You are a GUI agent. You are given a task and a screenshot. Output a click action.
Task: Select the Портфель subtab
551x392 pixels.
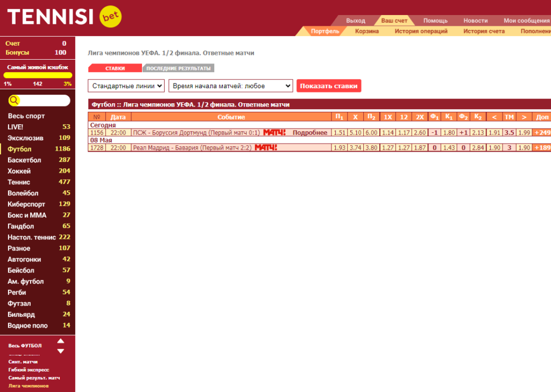point(324,31)
